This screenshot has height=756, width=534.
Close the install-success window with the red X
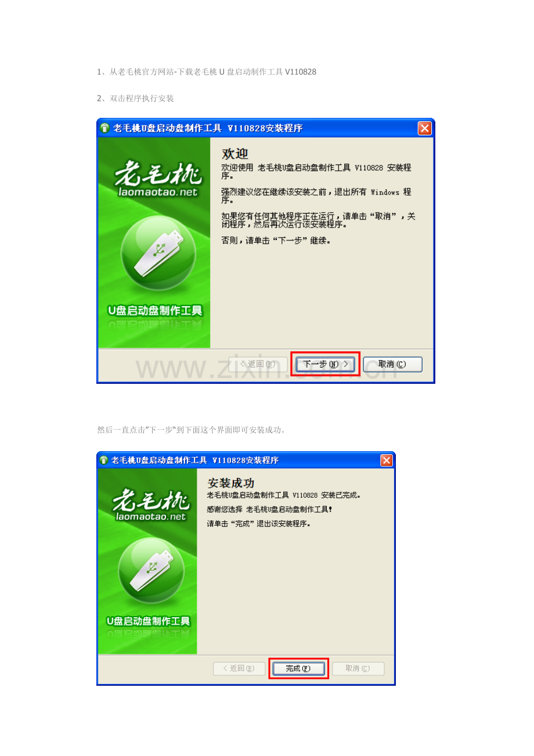click(x=387, y=460)
